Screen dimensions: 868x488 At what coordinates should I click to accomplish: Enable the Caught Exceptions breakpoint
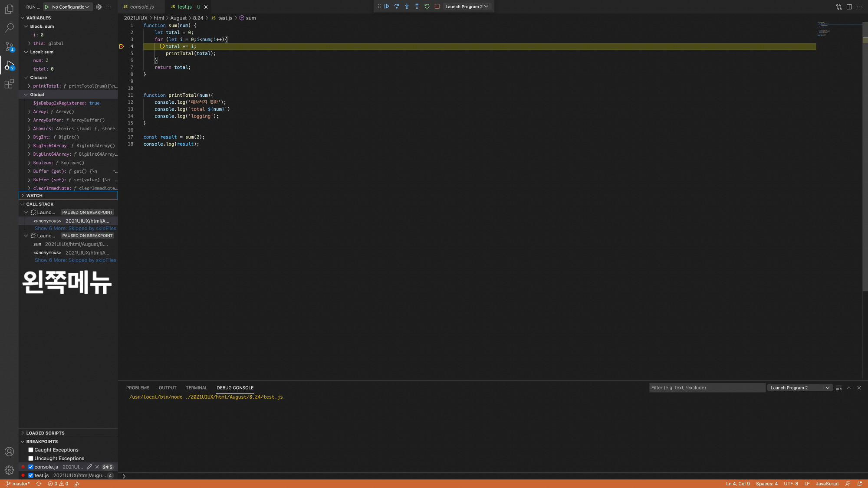pyautogui.click(x=31, y=450)
